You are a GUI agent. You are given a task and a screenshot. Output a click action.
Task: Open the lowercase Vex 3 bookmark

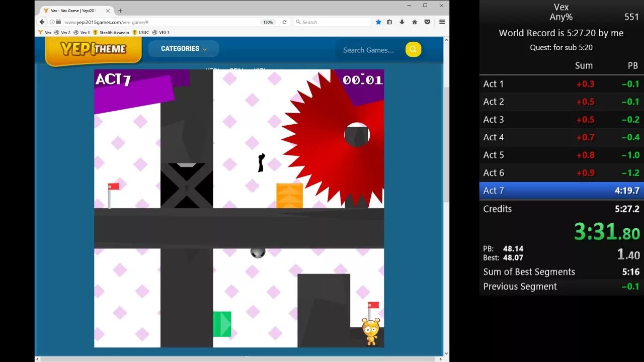tap(82, 33)
